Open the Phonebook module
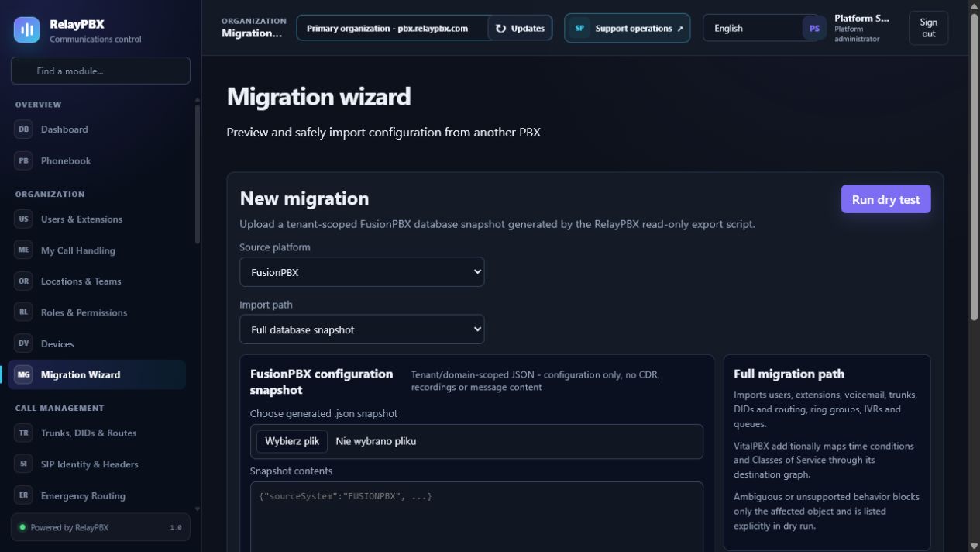The width and height of the screenshot is (980, 552). pyautogui.click(x=98, y=160)
